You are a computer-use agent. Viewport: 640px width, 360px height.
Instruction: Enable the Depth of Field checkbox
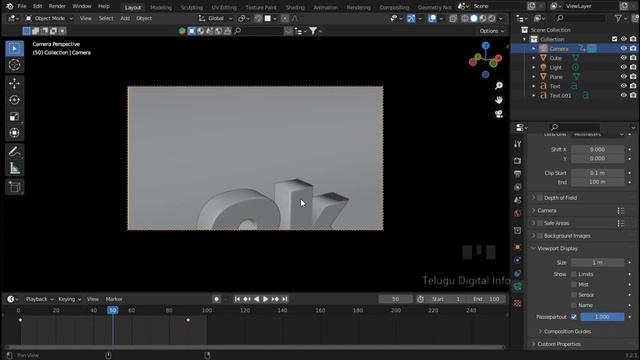540,198
